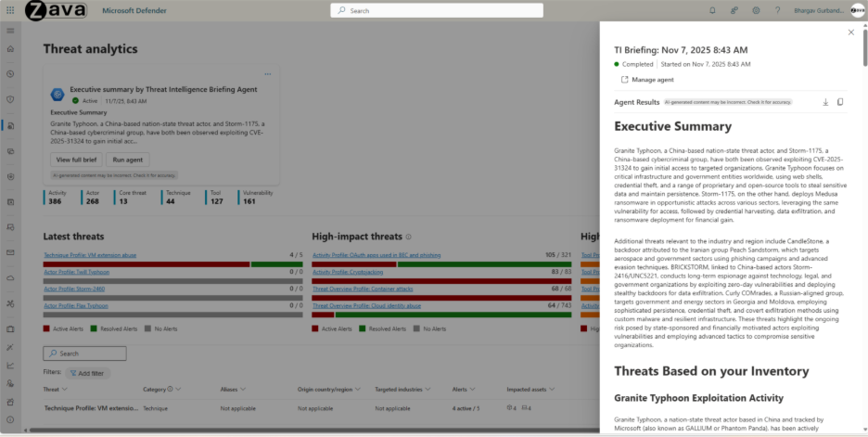Viewport: 868px width, 437px height.
Task: Open Actor Profile: Flax Typhoon link
Action: (x=76, y=306)
